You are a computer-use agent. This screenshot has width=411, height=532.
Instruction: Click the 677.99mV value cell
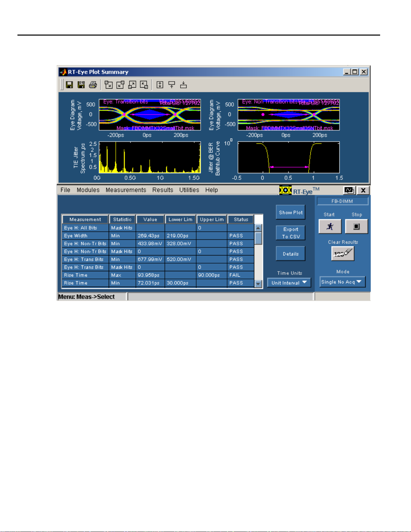[150, 259]
